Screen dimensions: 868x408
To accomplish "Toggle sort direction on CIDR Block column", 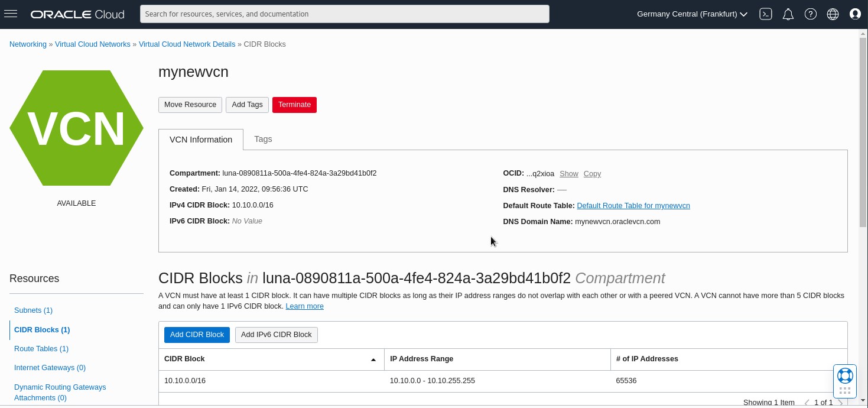I will point(373,359).
